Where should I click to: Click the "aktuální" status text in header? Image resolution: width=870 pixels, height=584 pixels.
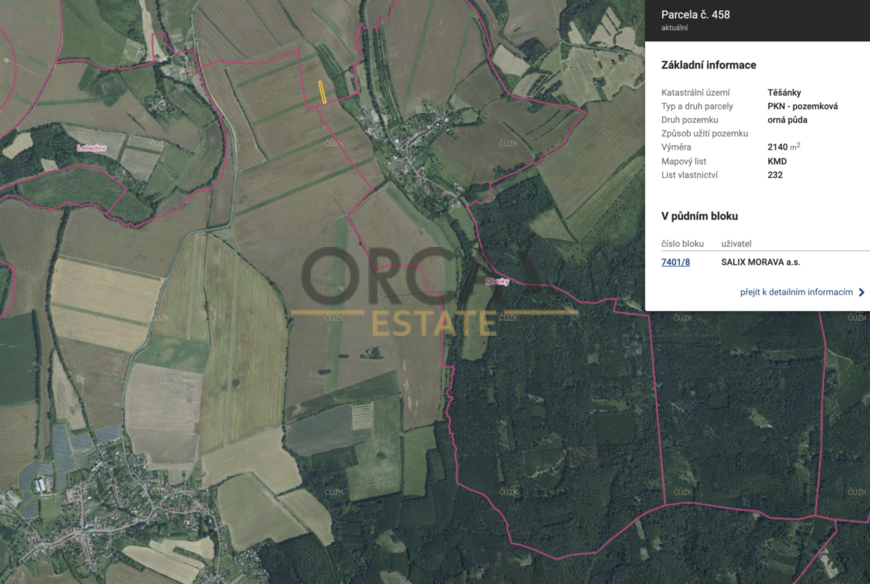pos(675,28)
